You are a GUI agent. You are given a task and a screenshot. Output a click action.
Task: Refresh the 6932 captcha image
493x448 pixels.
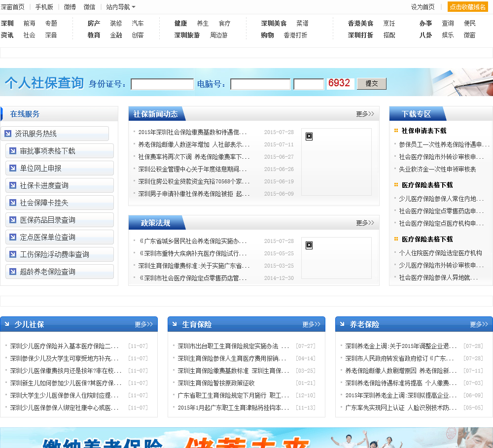coord(341,83)
